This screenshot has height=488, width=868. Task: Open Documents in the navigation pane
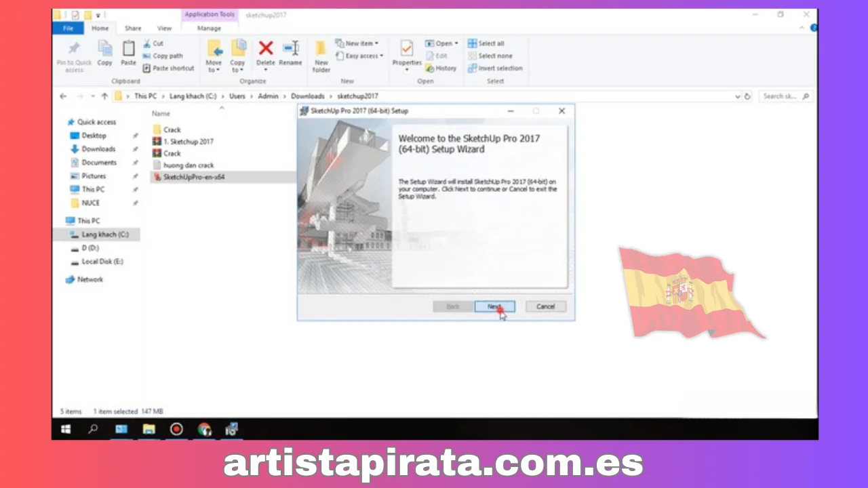[x=99, y=163]
